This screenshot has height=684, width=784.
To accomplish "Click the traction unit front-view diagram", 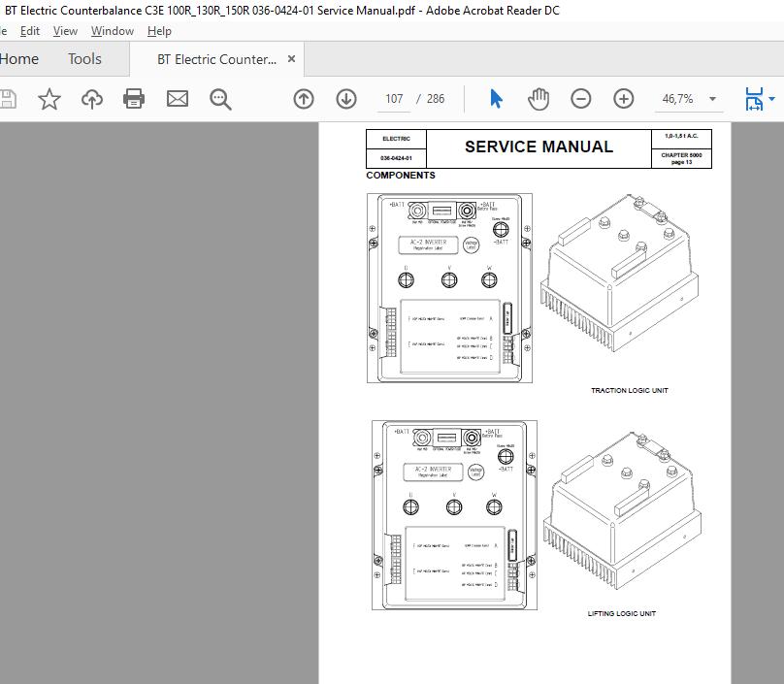I will pos(449,288).
